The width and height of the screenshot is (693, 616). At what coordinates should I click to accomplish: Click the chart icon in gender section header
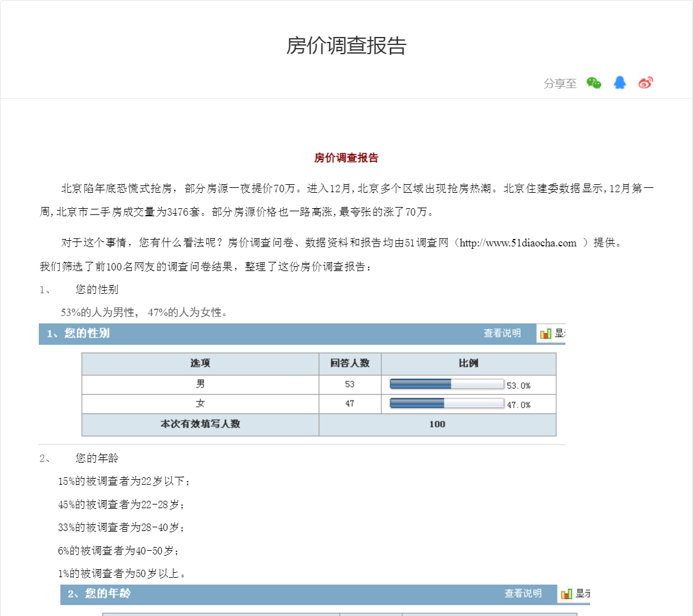point(546,333)
